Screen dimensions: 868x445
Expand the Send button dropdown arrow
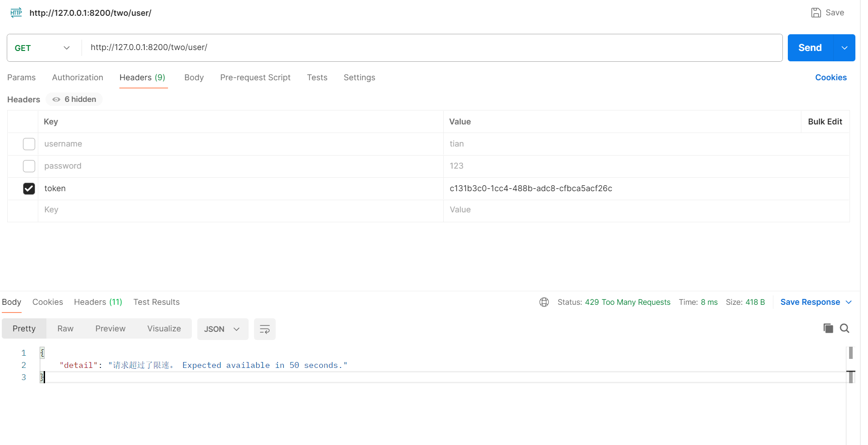(x=845, y=48)
